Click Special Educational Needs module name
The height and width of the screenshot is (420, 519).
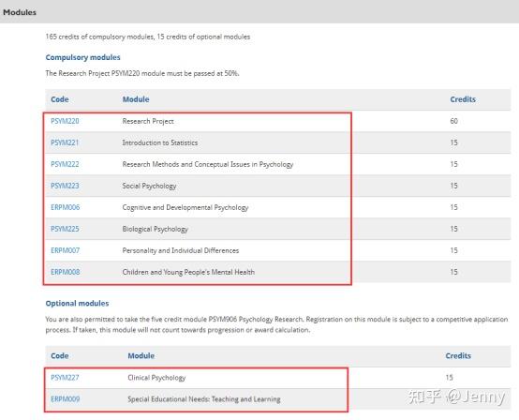(x=204, y=399)
